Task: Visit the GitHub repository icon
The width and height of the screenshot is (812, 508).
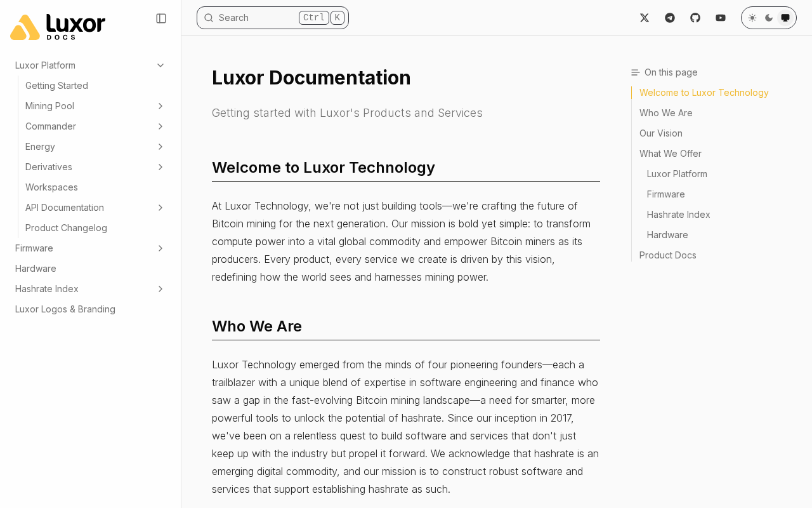Action: coord(695,18)
